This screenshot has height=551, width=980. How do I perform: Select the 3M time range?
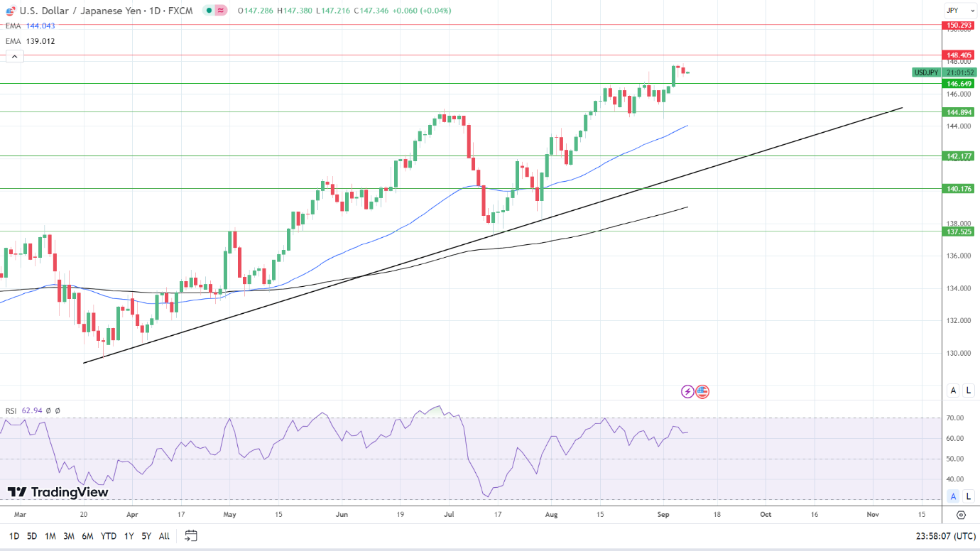69,536
